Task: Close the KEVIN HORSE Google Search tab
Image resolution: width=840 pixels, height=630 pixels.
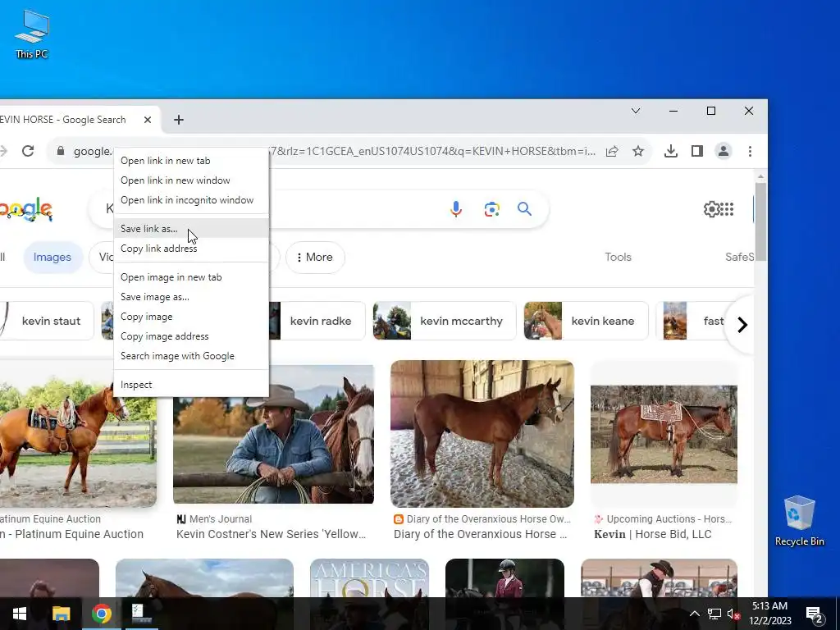Action: tap(148, 120)
